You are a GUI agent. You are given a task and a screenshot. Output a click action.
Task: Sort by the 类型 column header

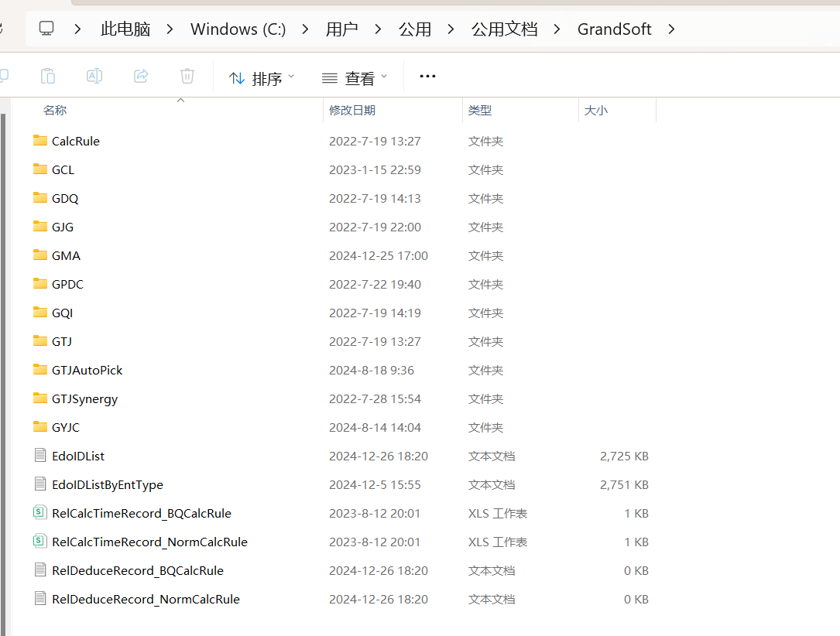[479, 111]
